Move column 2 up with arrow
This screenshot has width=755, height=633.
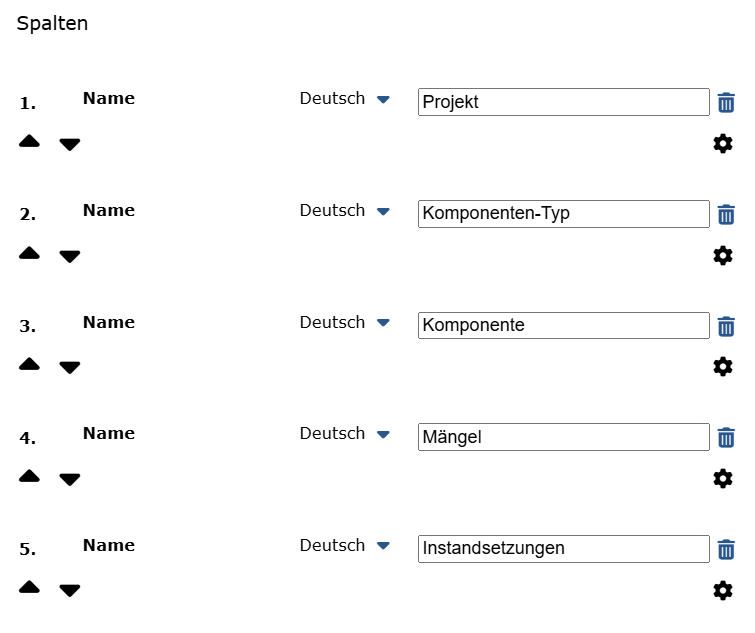click(x=29, y=253)
